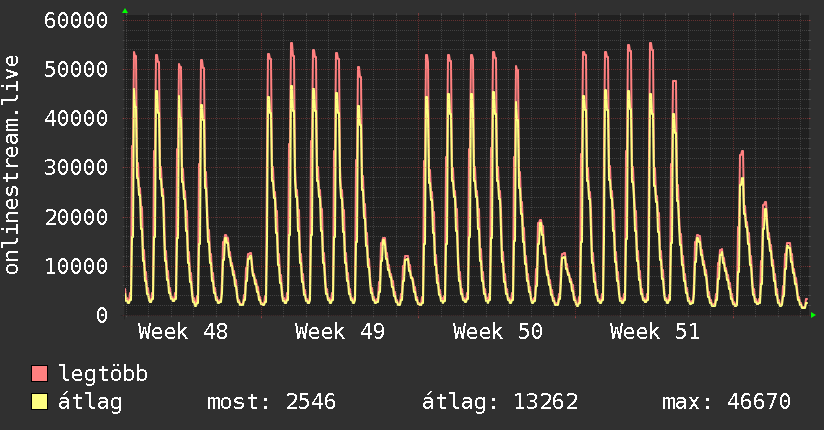Click the green arrow at x-axis end
This screenshot has width=824, height=430.
click(x=813, y=315)
